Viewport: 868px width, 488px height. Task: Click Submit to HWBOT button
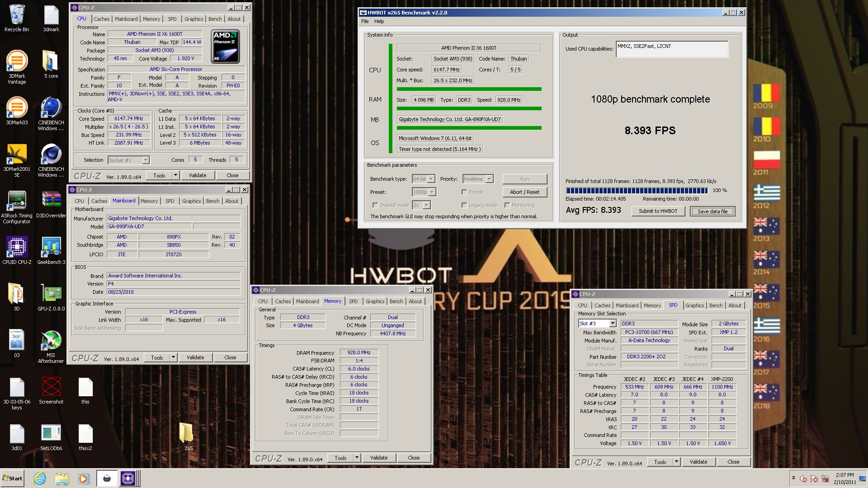click(658, 211)
